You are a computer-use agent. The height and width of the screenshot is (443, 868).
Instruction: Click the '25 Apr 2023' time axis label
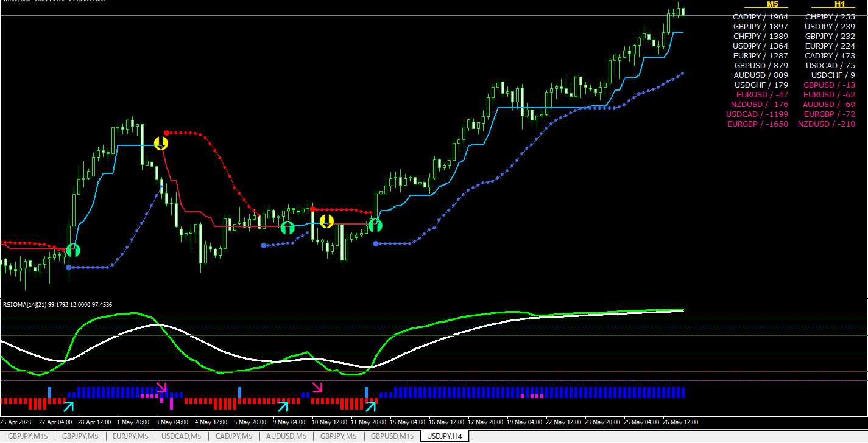15,422
